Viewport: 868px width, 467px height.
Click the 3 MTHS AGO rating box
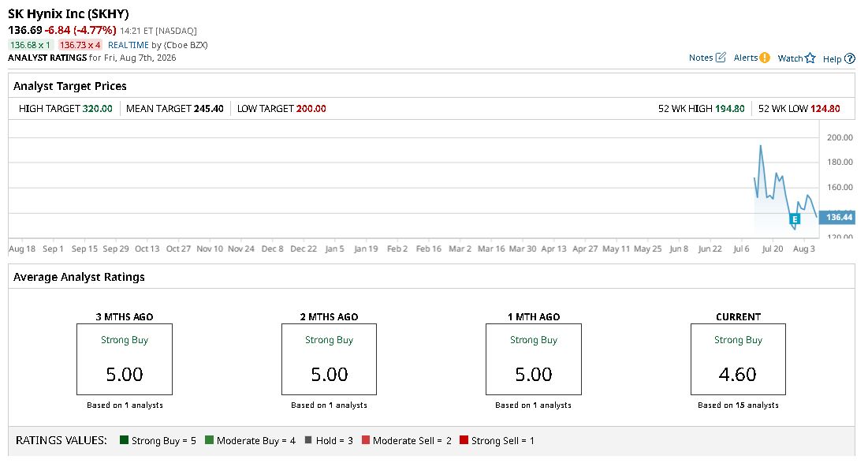click(x=125, y=359)
